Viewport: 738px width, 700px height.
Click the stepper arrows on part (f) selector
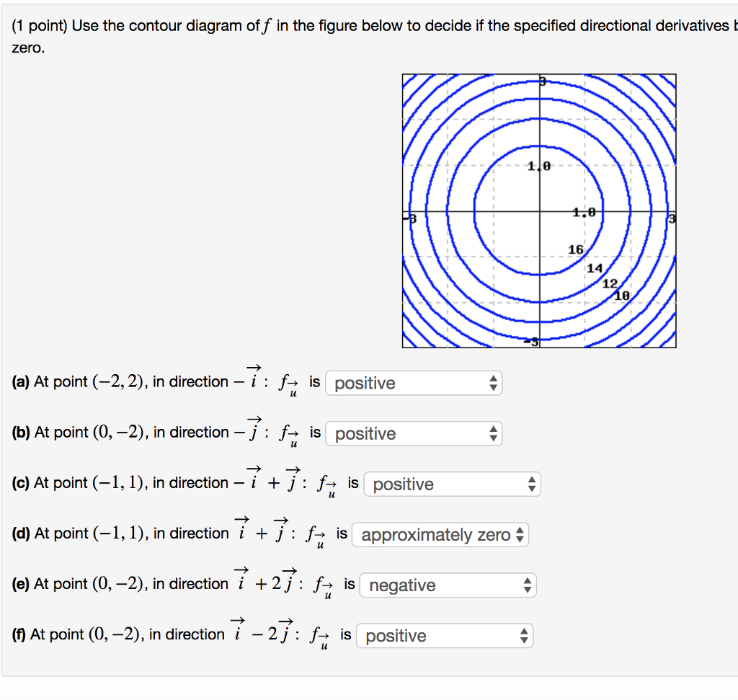click(525, 635)
